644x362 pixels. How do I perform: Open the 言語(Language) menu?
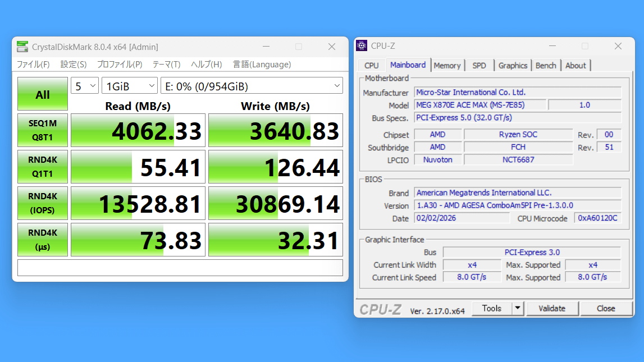[262, 65]
